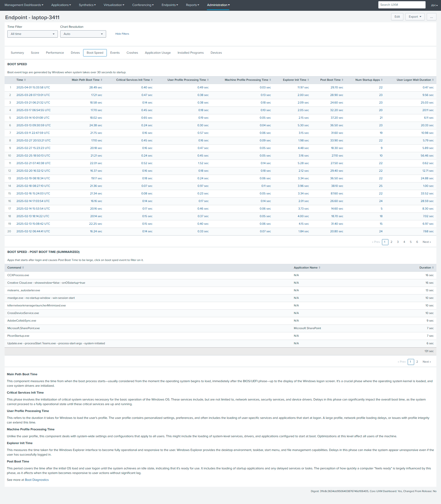The width and height of the screenshot is (441, 504).
Task: Open the Endpoints menu
Action: pos(170,5)
